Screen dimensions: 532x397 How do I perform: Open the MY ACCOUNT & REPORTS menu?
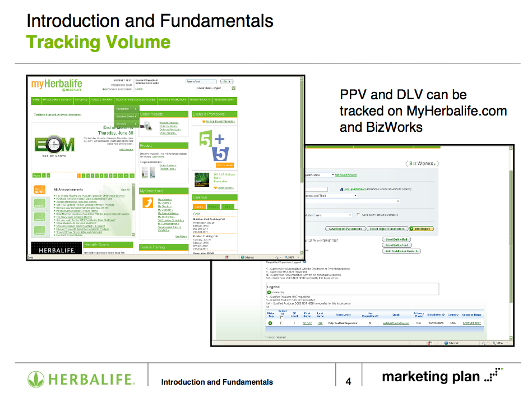point(57,100)
